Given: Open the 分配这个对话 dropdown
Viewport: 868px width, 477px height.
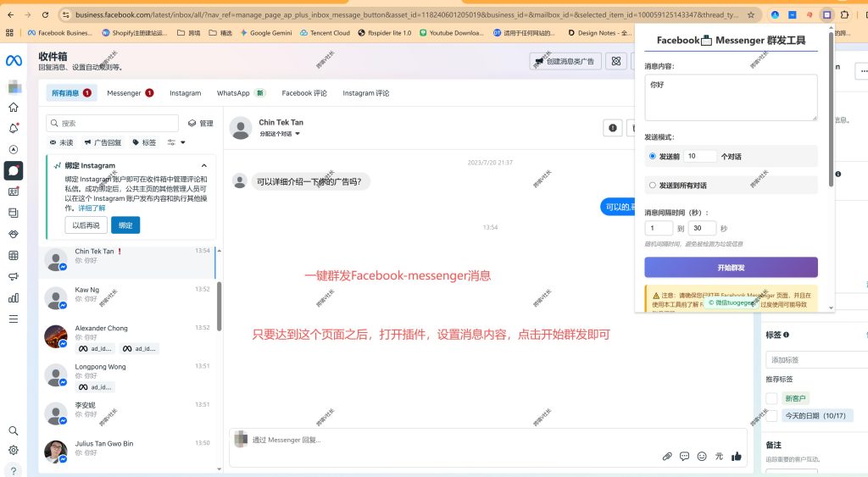Looking at the screenshot, I should pos(280,134).
